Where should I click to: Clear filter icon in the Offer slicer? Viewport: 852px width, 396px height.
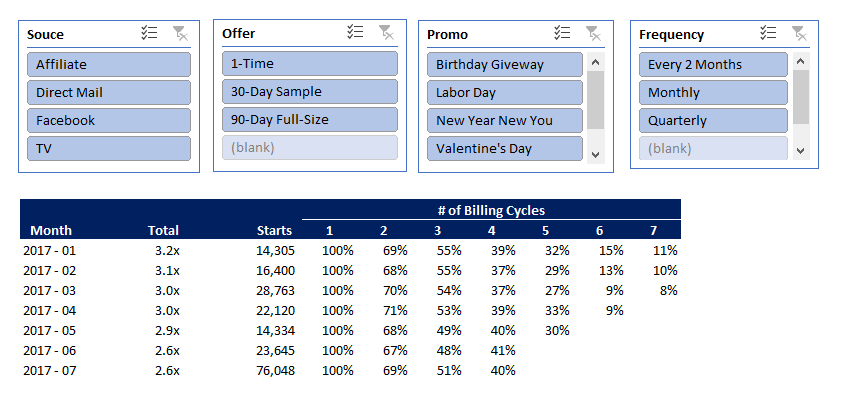386,32
